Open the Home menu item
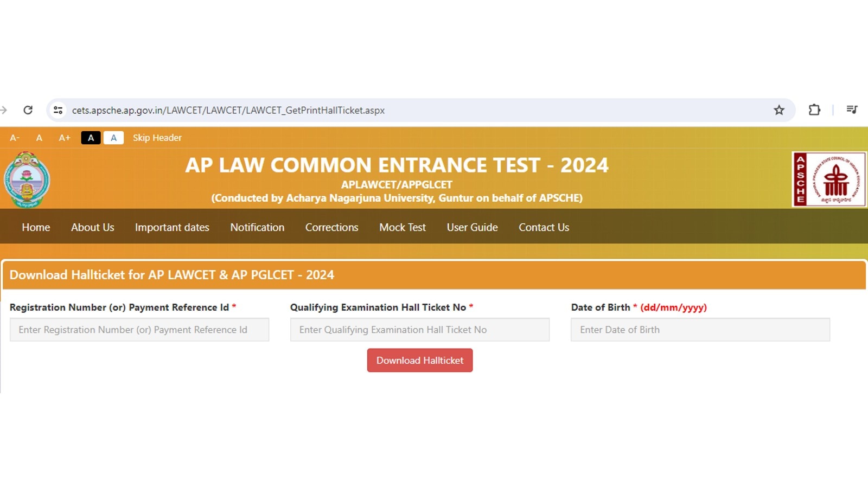The width and height of the screenshot is (868, 488). click(x=36, y=227)
